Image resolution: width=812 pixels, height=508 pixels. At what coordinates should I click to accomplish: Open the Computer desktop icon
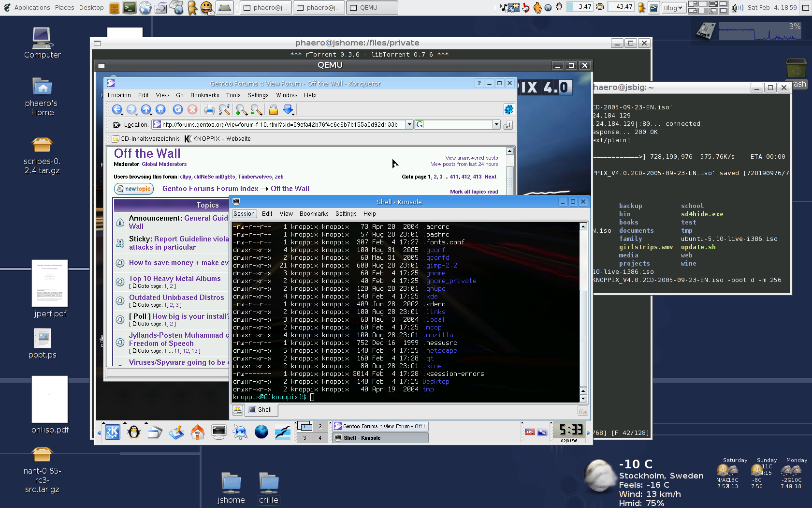(43, 44)
